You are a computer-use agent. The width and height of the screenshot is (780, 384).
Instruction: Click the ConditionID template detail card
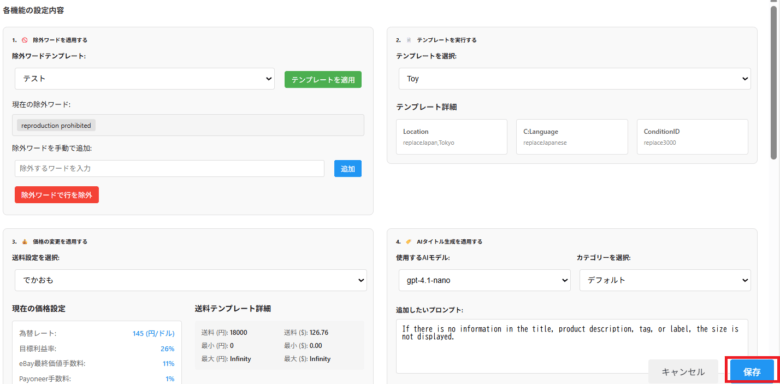(x=692, y=137)
